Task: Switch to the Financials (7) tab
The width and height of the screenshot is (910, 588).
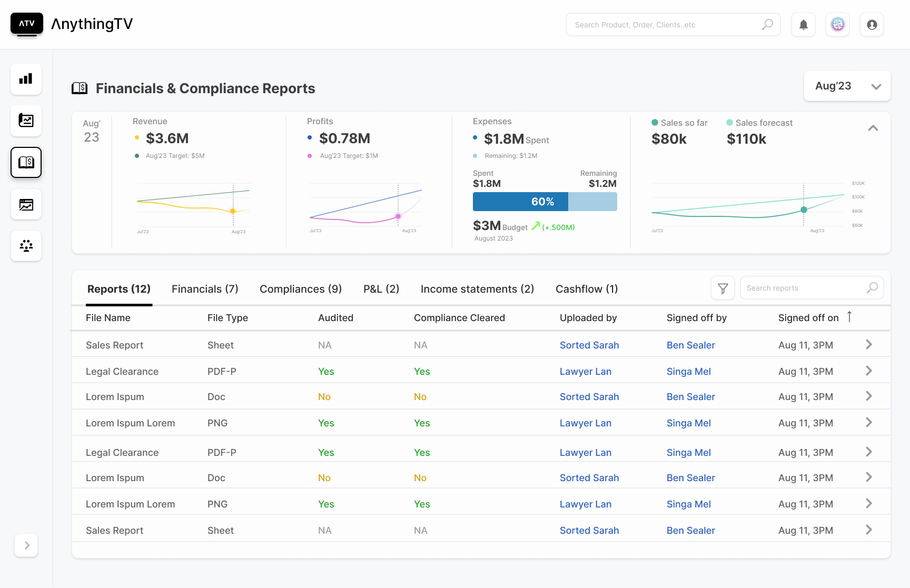Action: [x=205, y=289]
